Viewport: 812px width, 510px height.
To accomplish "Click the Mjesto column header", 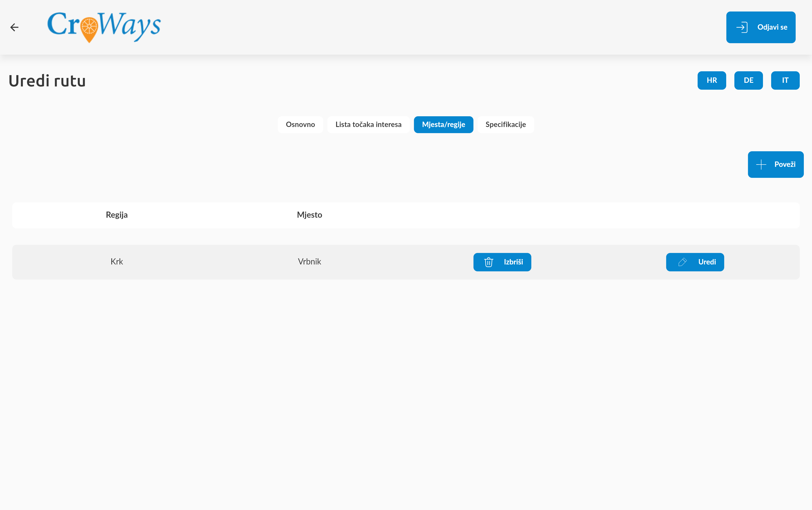I will [309, 215].
